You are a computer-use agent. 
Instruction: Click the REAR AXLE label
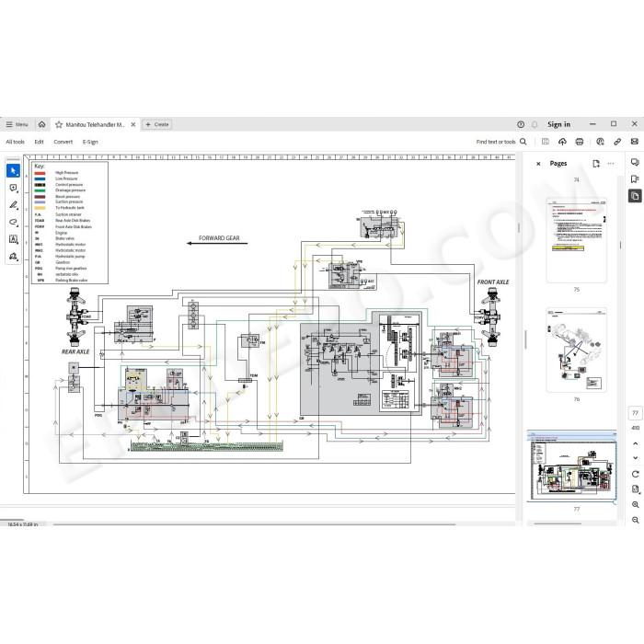coord(75,352)
